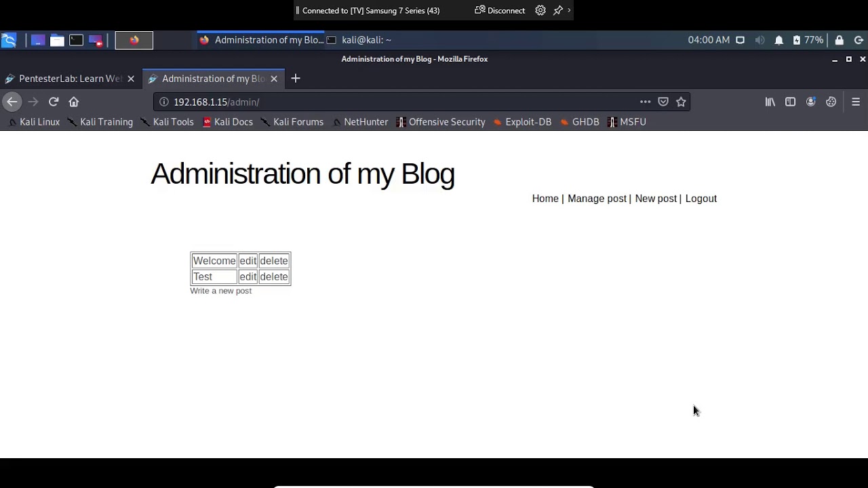The height and width of the screenshot is (488, 868).
Task: Delete the Welcome post
Action: point(274,261)
